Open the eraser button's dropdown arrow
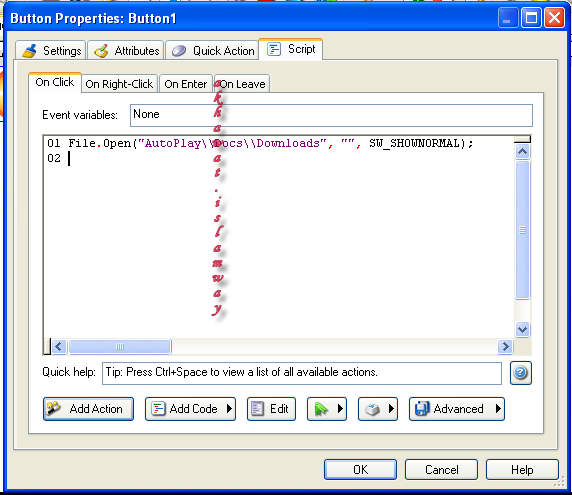The width and height of the screenshot is (572, 495). pos(391,409)
